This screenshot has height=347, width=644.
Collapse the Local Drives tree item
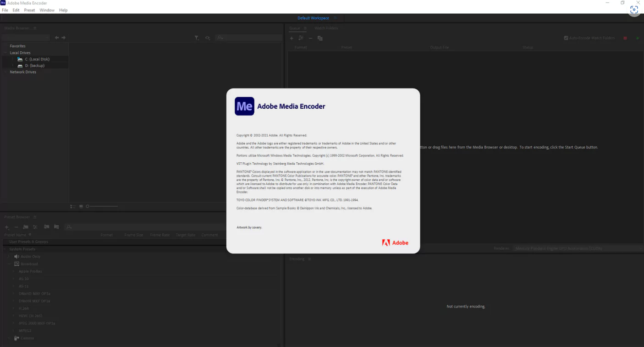coord(6,52)
